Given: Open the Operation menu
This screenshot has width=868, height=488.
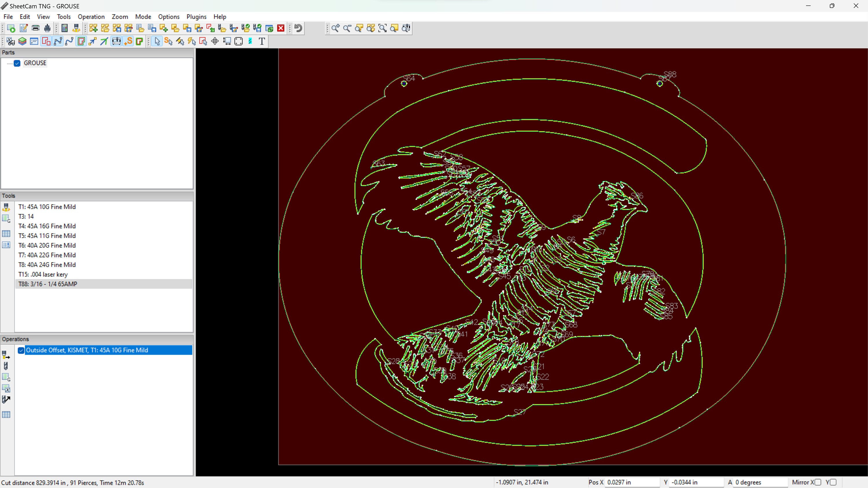Looking at the screenshot, I should (x=91, y=16).
